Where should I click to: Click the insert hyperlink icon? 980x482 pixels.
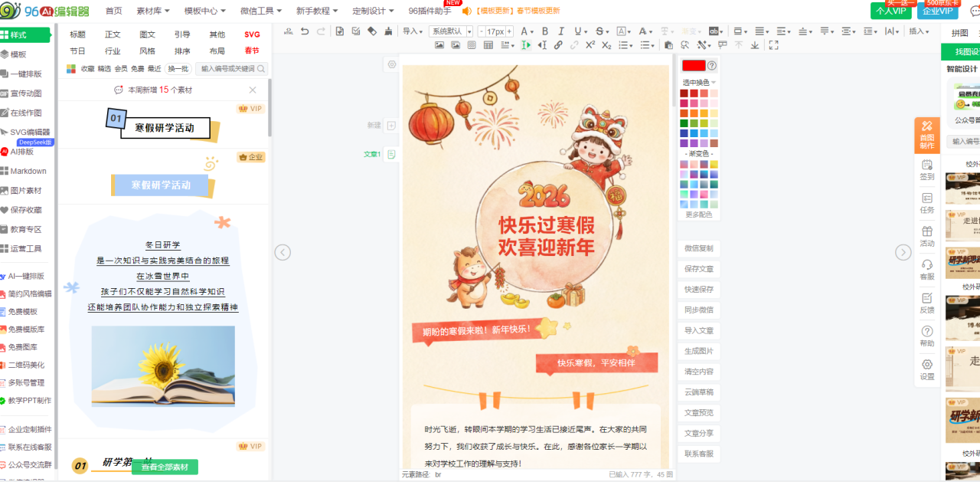point(558,45)
